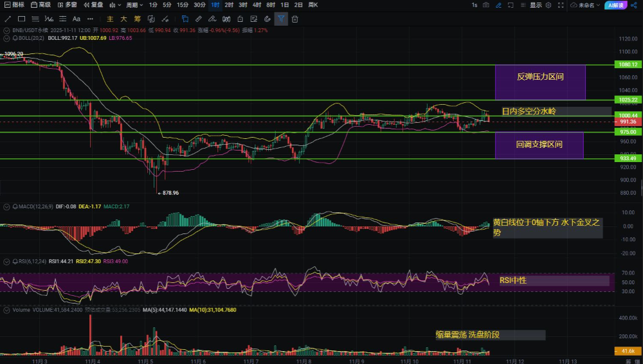Enter fullscreen chart mode
Image resolution: width=643 pixels, height=364 pixels.
click(x=561, y=5)
